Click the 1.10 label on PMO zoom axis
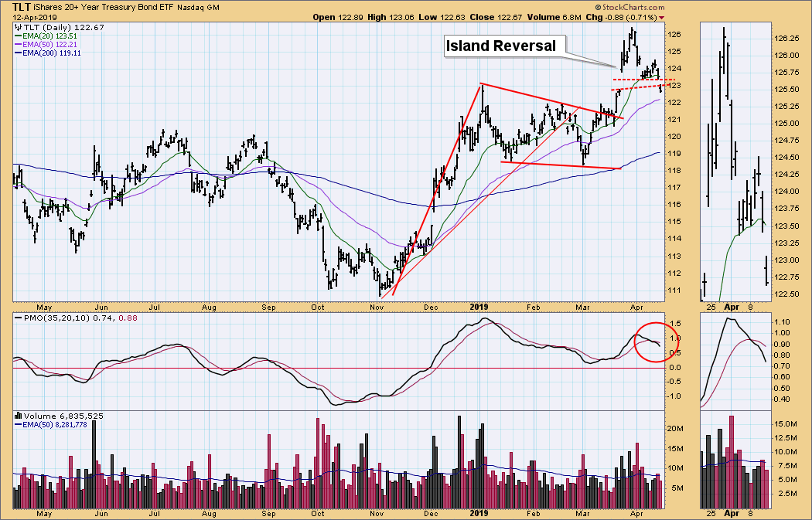 [x=782, y=321]
